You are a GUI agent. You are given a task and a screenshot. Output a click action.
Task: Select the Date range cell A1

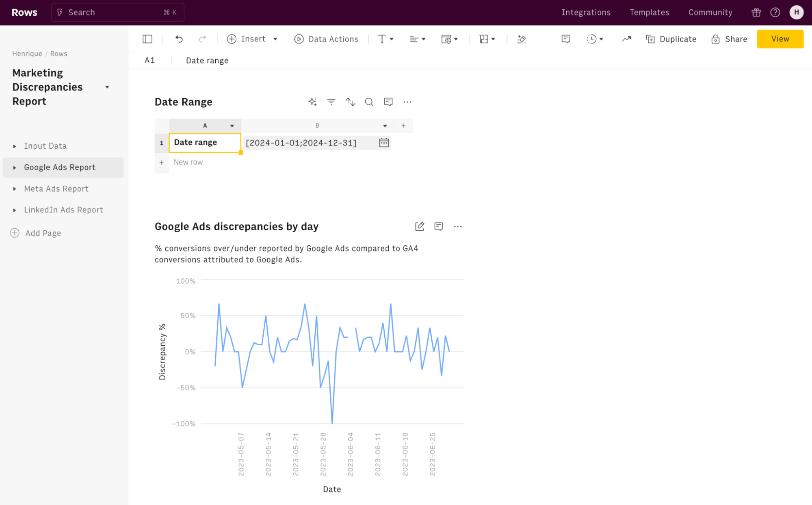205,143
